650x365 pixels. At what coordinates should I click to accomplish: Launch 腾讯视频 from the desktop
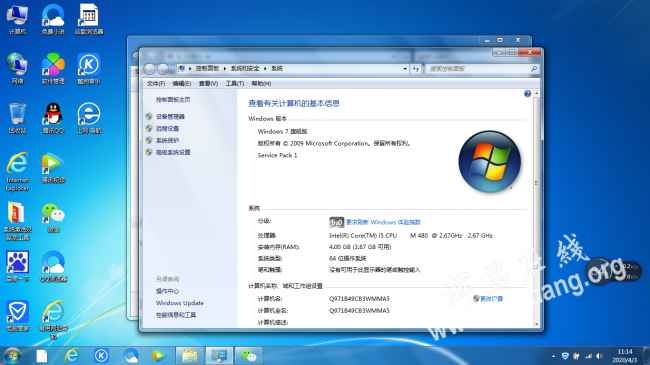[x=53, y=168]
